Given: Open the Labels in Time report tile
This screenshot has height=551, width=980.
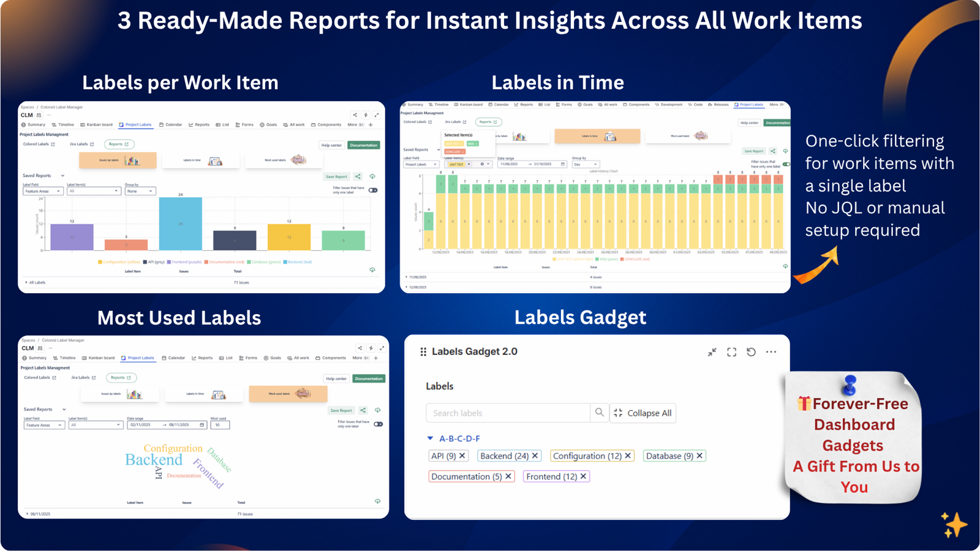Looking at the screenshot, I should pyautogui.click(x=201, y=160).
